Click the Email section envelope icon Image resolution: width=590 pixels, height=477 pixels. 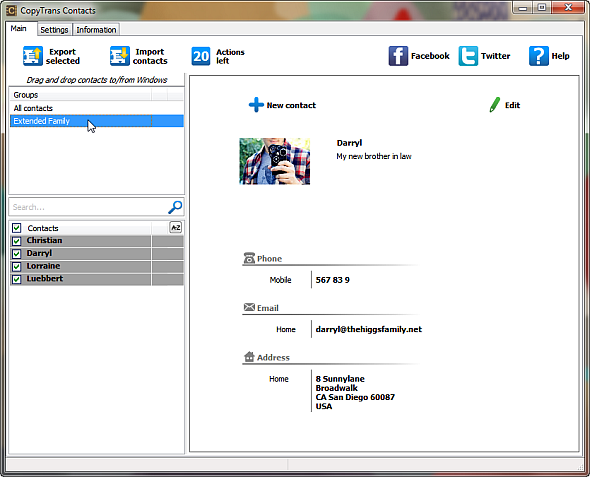click(249, 307)
